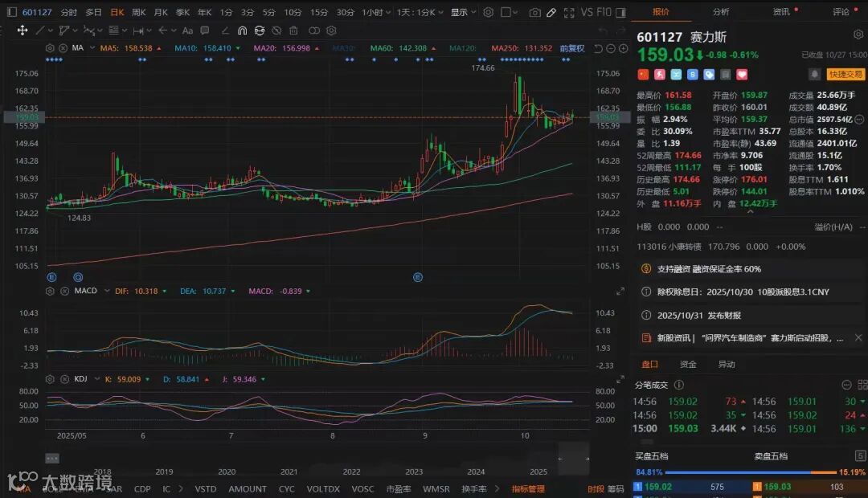Switch to 分时 intraday view
Screen dimensions: 868x498
coord(68,12)
